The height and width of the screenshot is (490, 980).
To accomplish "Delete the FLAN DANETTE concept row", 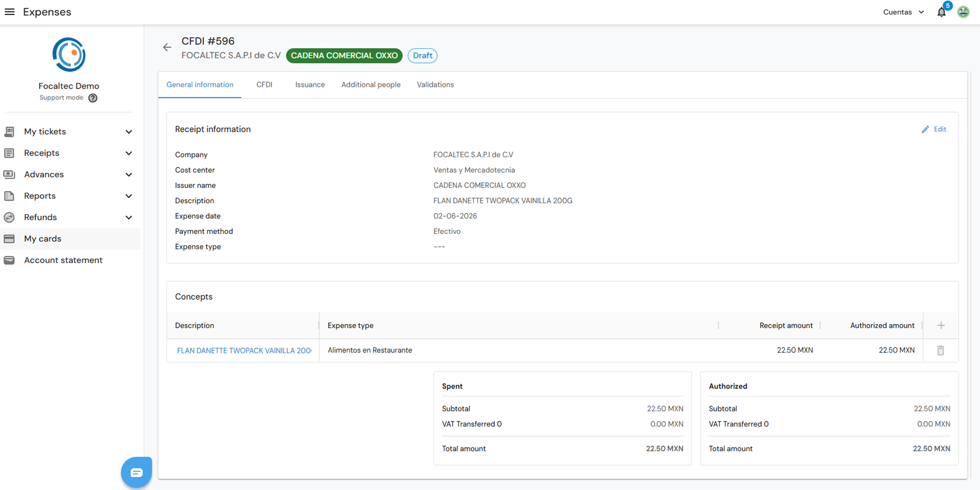I will [941, 350].
